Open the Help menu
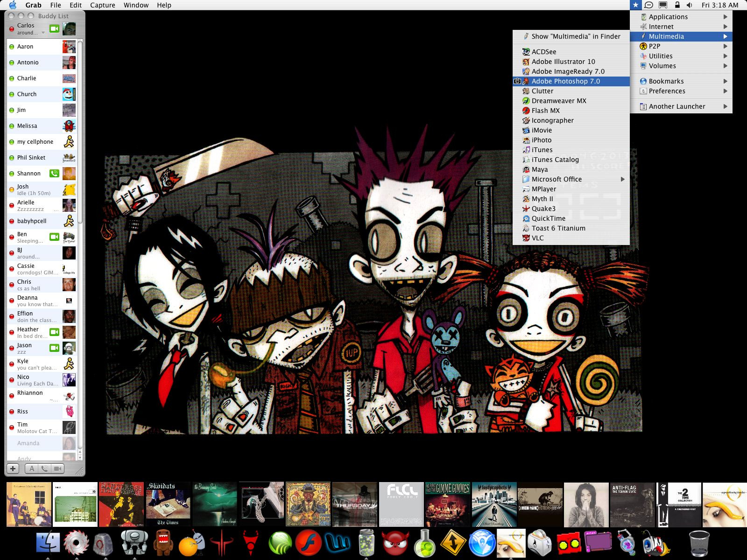747x560 pixels. (164, 5)
